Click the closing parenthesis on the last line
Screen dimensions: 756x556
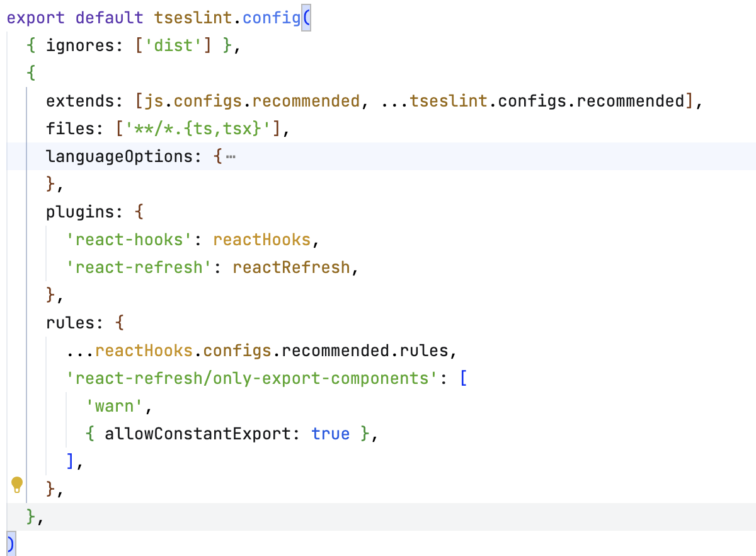pos(11,543)
